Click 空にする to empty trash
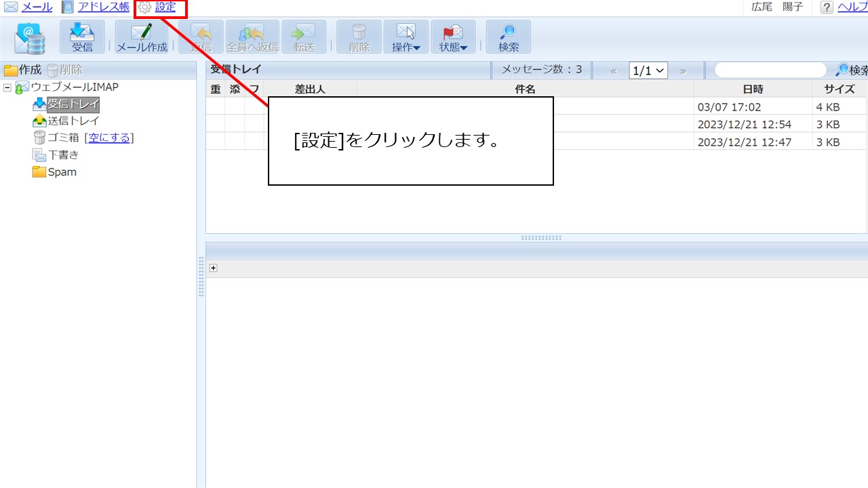Screen dimensions: 868x488 (x=108, y=138)
